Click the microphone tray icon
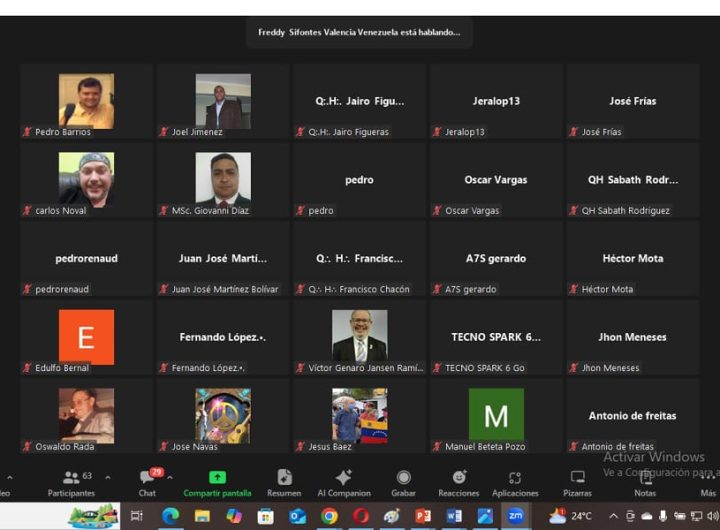 coord(663,516)
